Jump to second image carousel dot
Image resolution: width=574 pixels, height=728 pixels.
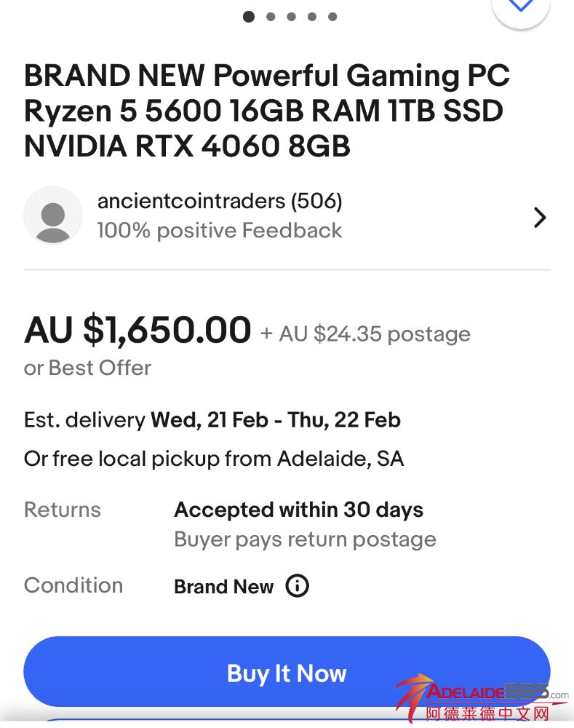(271, 16)
